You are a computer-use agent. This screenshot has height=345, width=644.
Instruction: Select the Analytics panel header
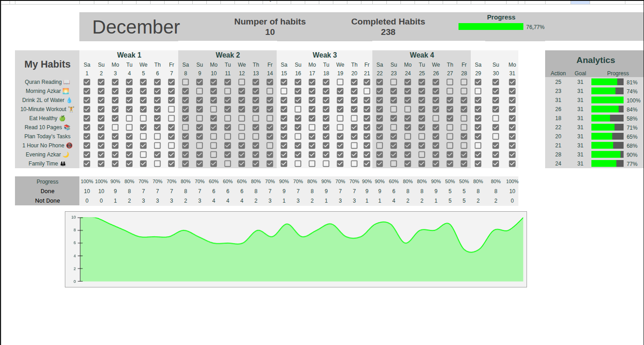coord(595,60)
